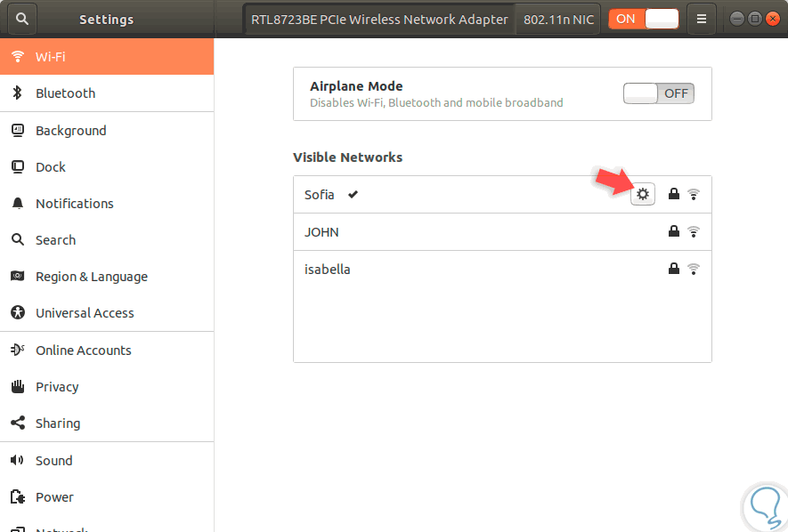Click the sidebar Search magnifier icon

tap(18, 239)
